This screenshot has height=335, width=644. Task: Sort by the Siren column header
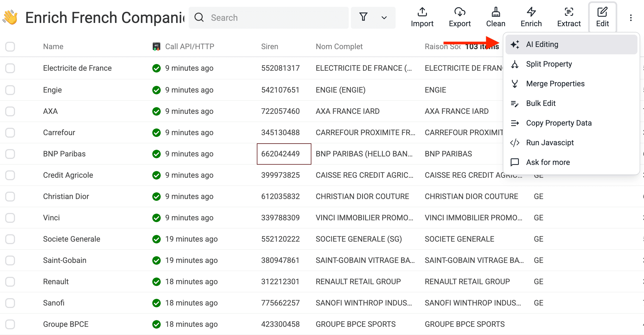(x=269, y=46)
